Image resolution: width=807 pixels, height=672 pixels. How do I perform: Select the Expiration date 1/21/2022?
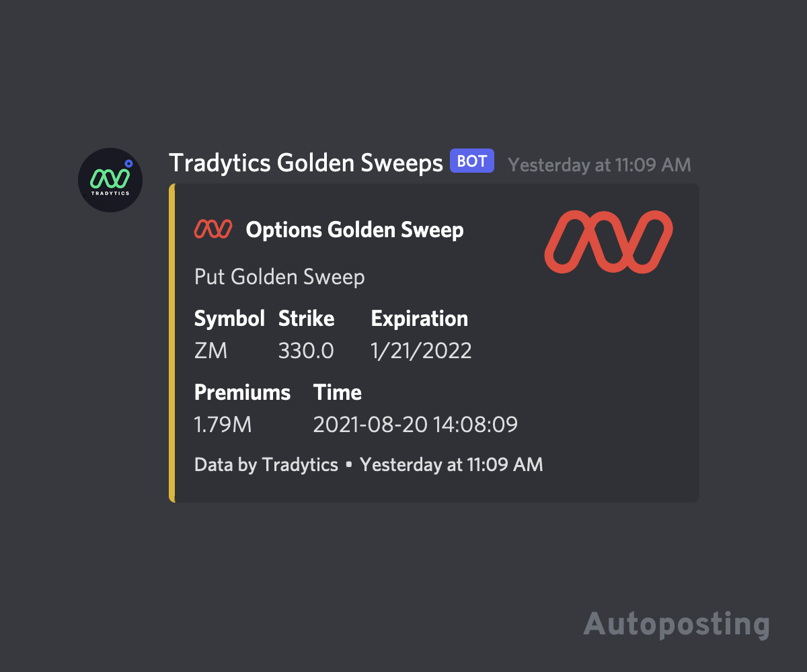tap(421, 350)
